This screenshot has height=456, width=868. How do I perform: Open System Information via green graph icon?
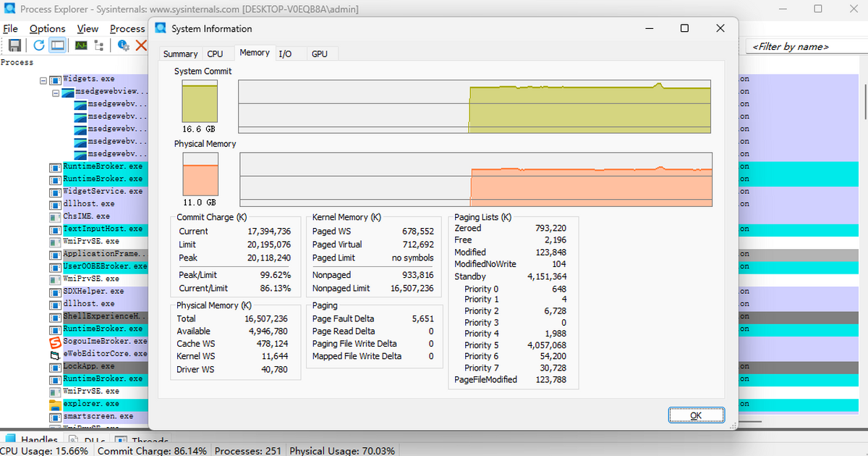pos(81,45)
